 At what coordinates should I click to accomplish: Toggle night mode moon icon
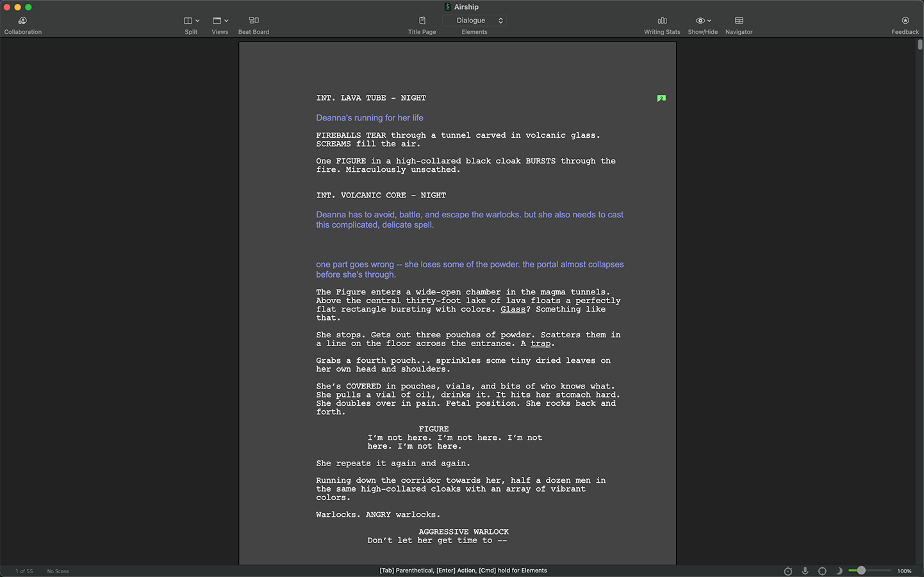coord(839,571)
